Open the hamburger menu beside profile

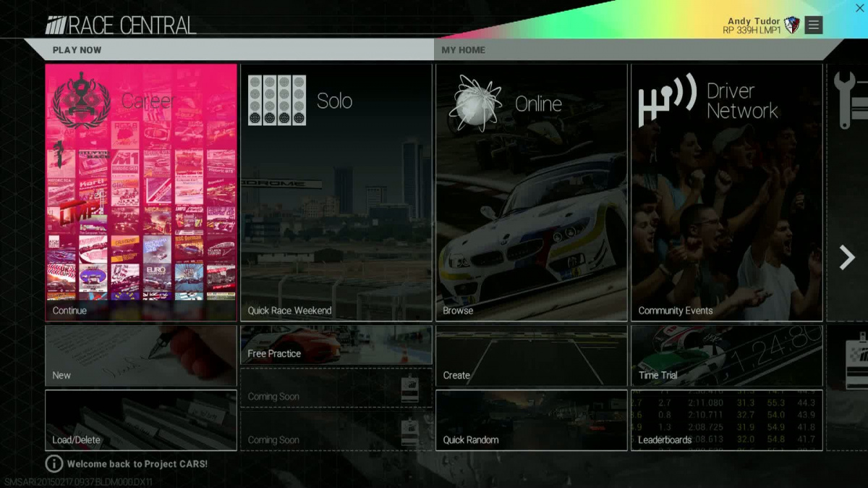(814, 25)
